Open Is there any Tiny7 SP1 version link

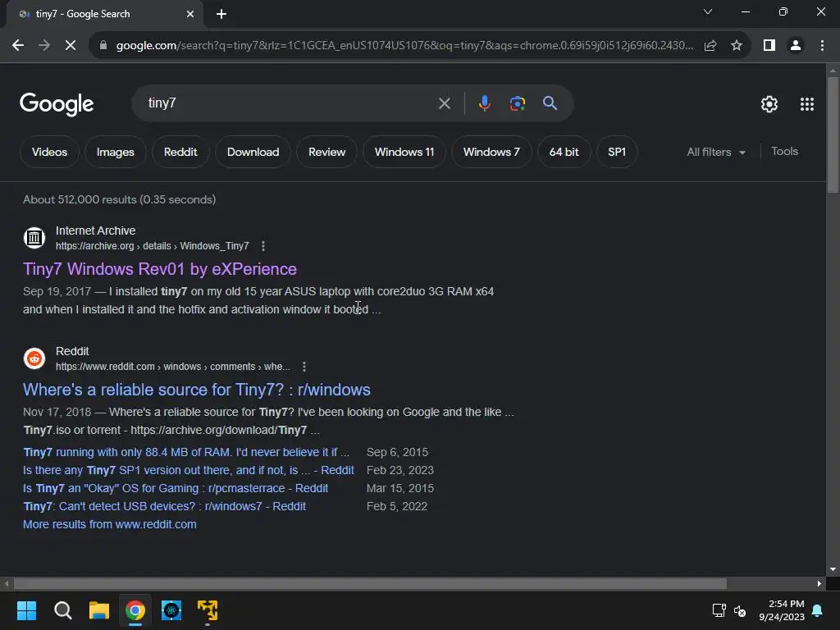[x=189, y=470]
